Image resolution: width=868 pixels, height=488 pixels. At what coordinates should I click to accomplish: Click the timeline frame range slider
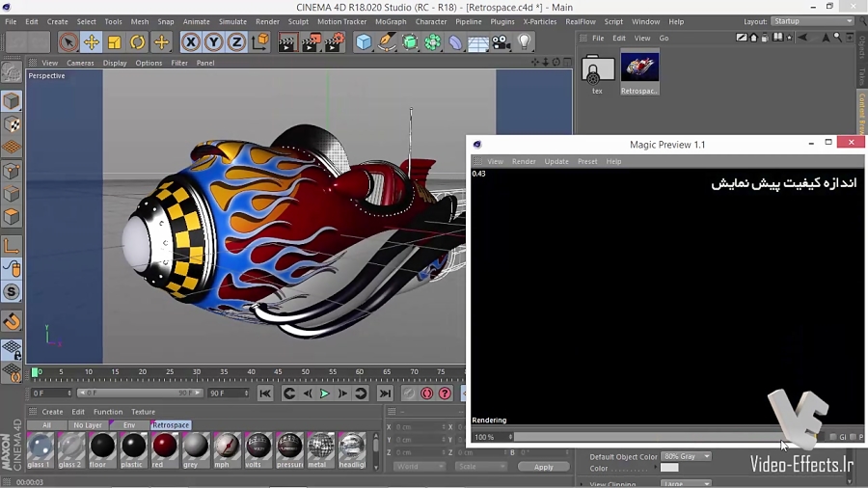tap(140, 393)
